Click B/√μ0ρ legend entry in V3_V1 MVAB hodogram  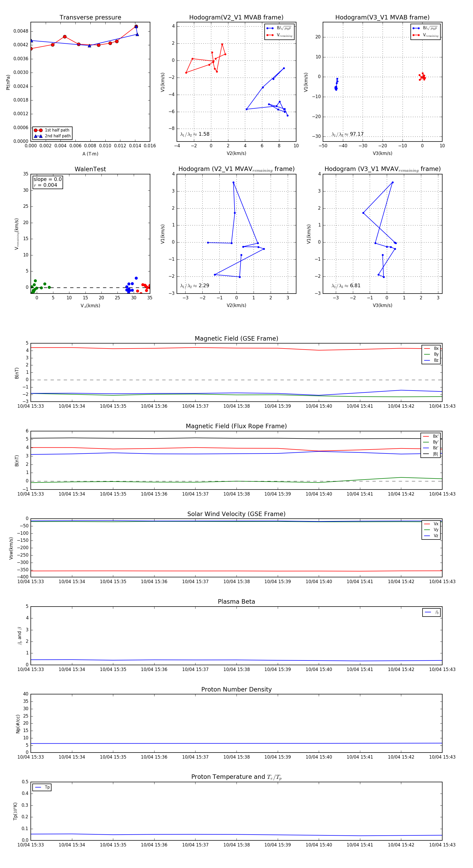click(425, 28)
